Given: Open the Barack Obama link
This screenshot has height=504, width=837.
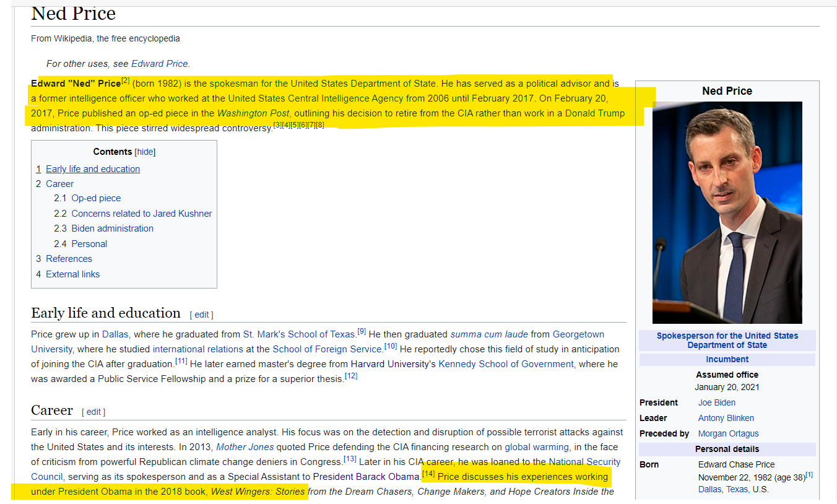Looking at the screenshot, I should (x=388, y=477).
